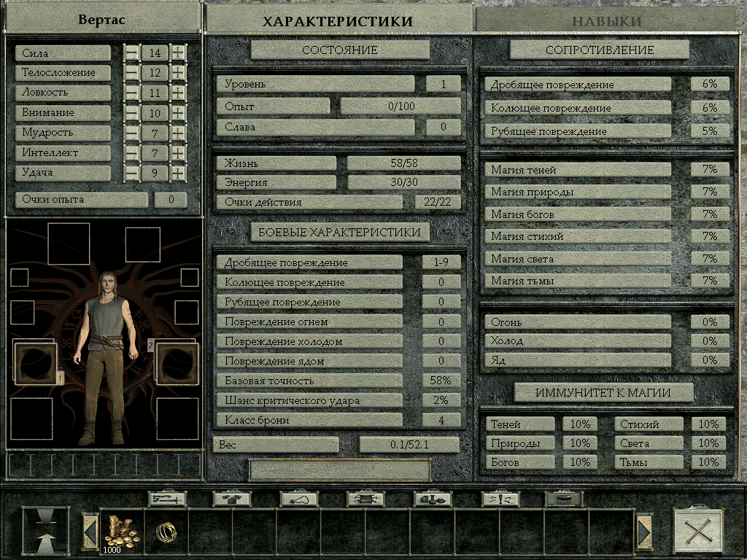Click the СОПРОТИВЛЕНИЕ section header
The width and height of the screenshot is (747, 560).
coord(600,50)
